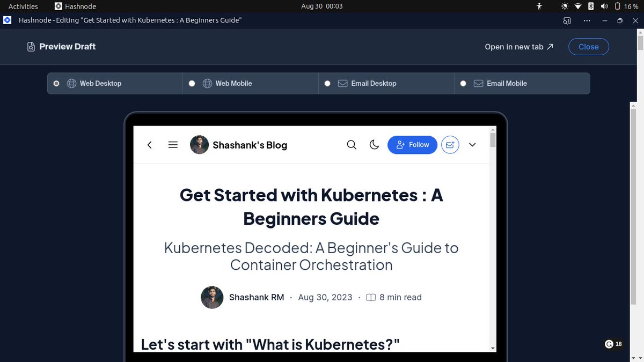The height and width of the screenshot is (362, 644).
Task: Click the volume speaker icon in system tray
Action: (604, 6)
